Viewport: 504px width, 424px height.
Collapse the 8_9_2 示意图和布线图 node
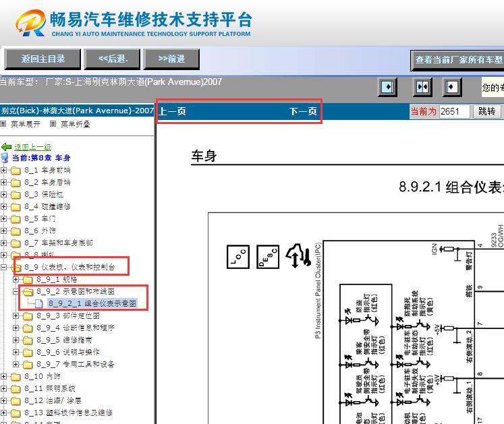(x=16, y=291)
